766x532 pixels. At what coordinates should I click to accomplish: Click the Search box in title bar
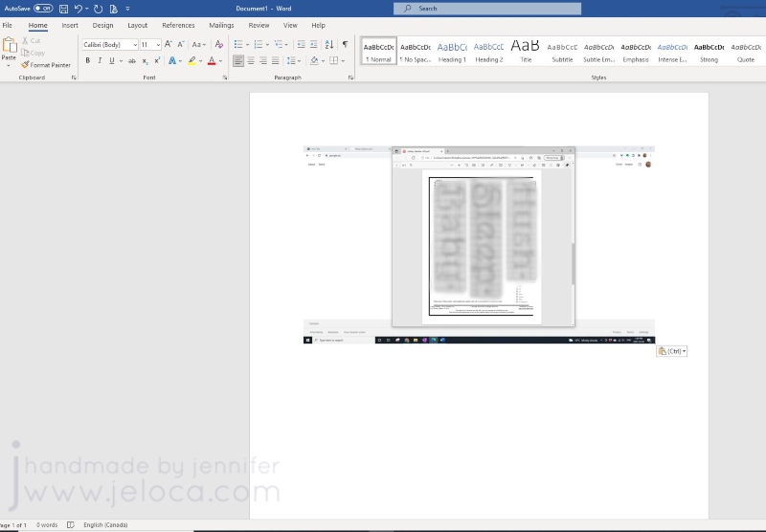pyautogui.click(x=487, y=8)
